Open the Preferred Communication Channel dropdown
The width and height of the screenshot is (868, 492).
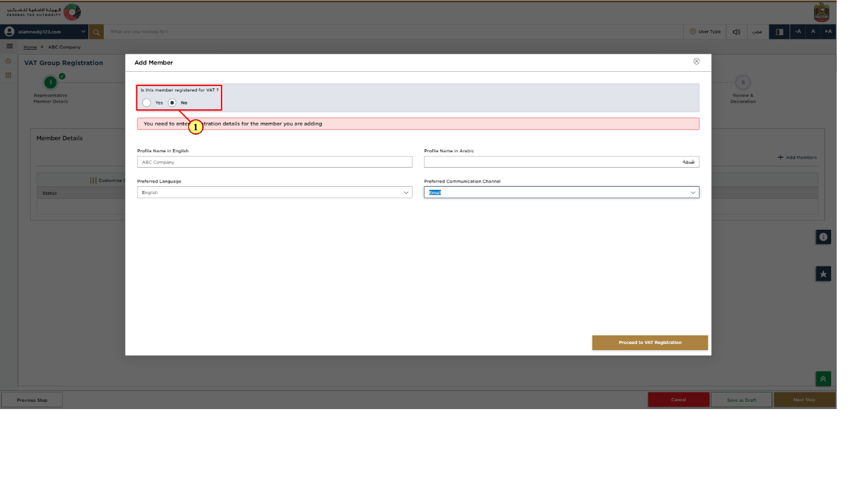coord(561,192)
